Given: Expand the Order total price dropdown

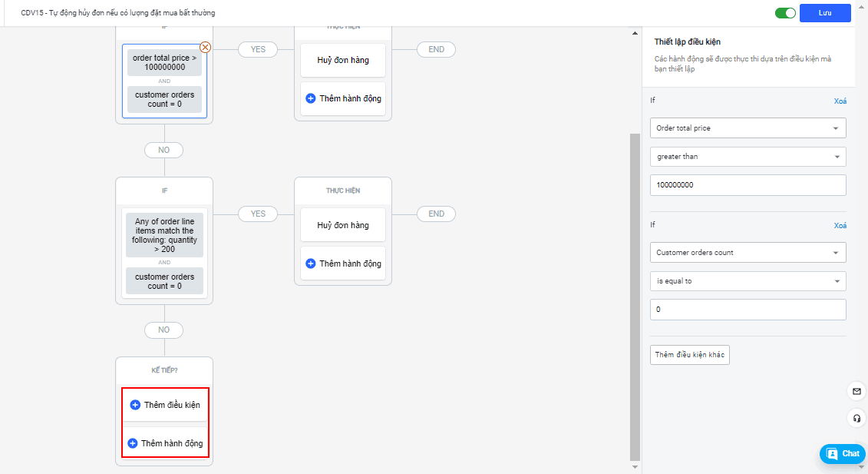Looking at the screenshot, I should pyautogui.click(x=748, y=128).
